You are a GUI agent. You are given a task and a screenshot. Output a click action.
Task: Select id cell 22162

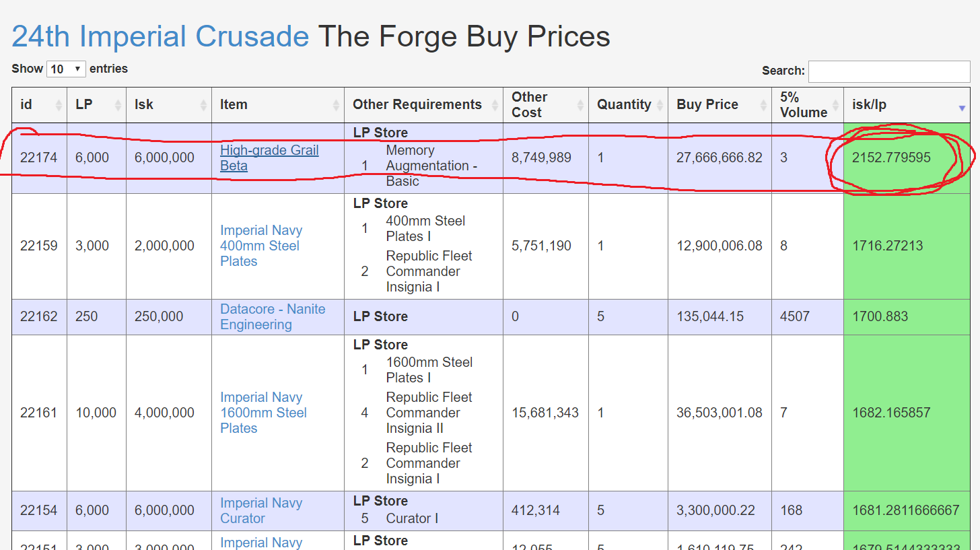coord(39,316)
